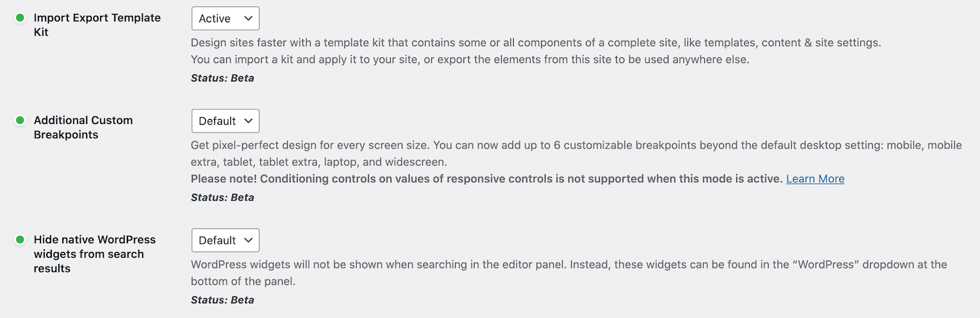Click Status: Beta under the breakpoints description
This screenshot has height=318, width=980.
tap(222, 197)
